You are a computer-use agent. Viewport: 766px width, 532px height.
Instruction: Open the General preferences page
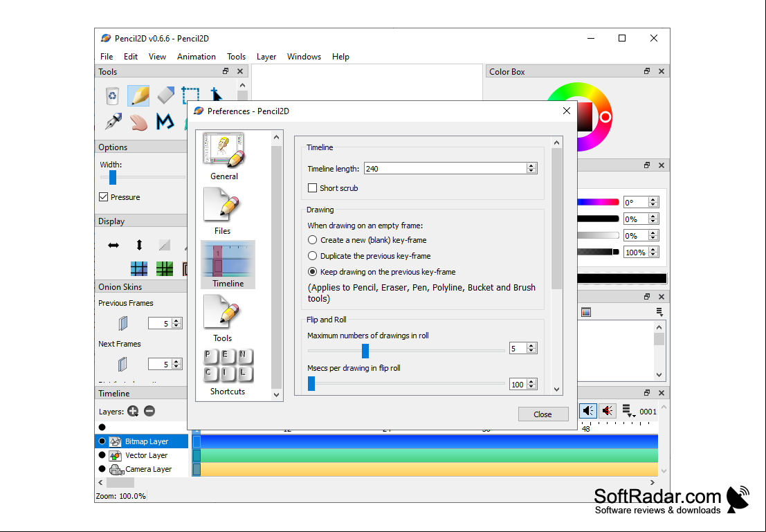tap(224, 156)
